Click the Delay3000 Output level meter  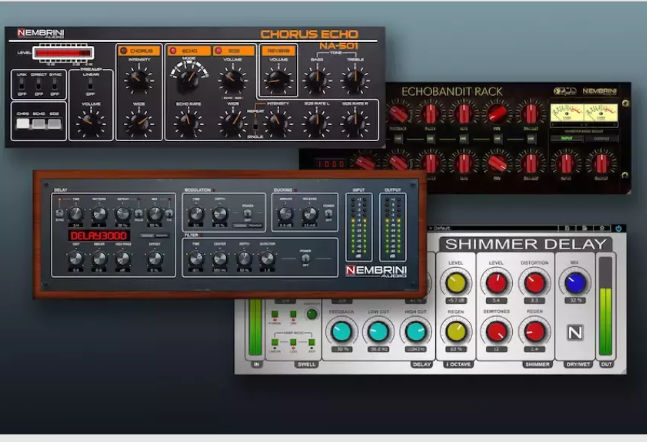(x=392, y=227)
